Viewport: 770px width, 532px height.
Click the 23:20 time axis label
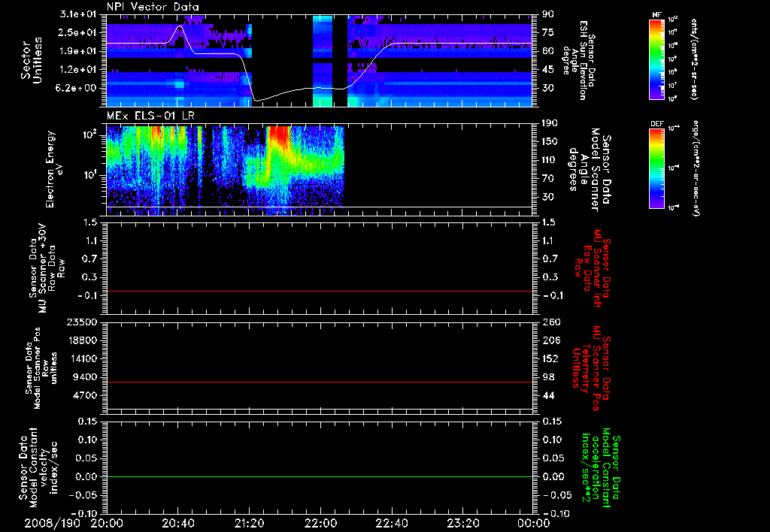pyautogui.click(x=462, y=523)
